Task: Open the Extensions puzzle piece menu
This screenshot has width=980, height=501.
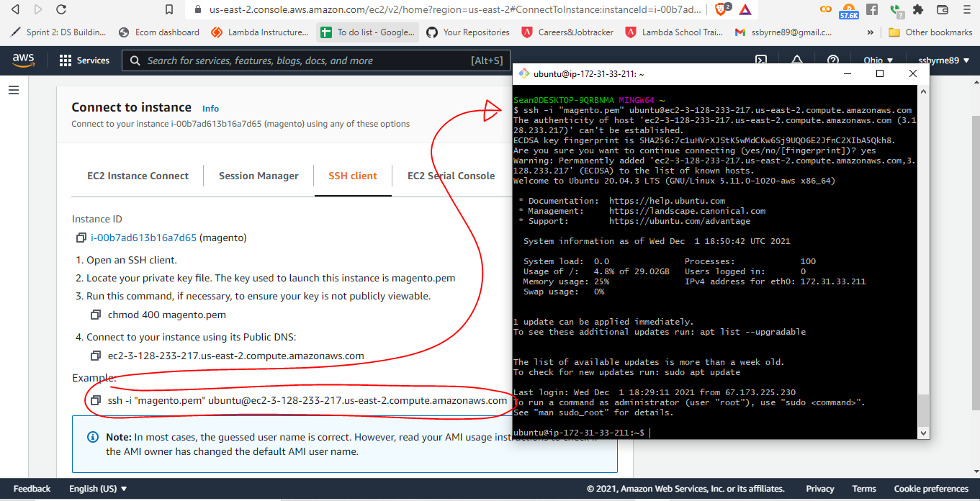Action: coord(918,9)
